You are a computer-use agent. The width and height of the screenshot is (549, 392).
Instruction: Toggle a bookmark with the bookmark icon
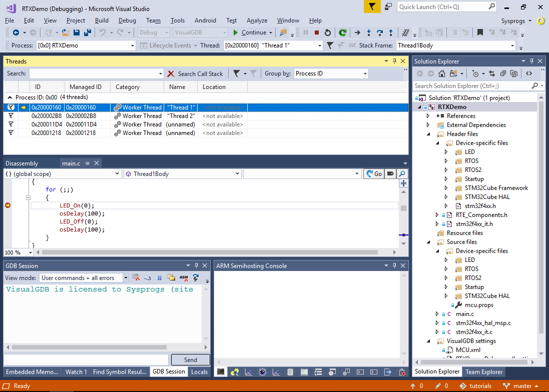[480, 32]
